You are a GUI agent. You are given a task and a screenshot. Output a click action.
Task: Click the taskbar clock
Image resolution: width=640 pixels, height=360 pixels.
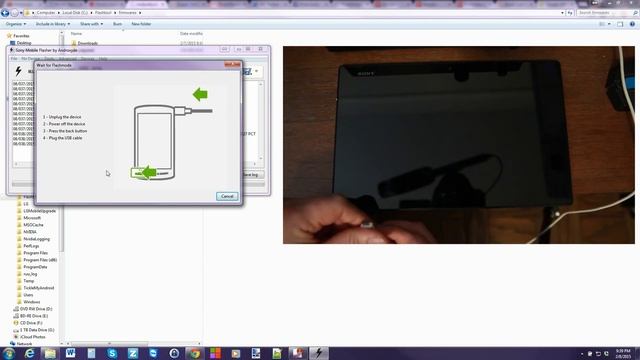pyautogui.click(x=623, y=353)
